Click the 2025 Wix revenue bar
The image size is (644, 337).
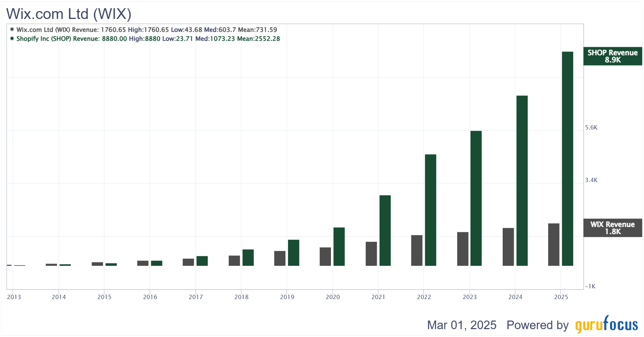click(553, 245)
